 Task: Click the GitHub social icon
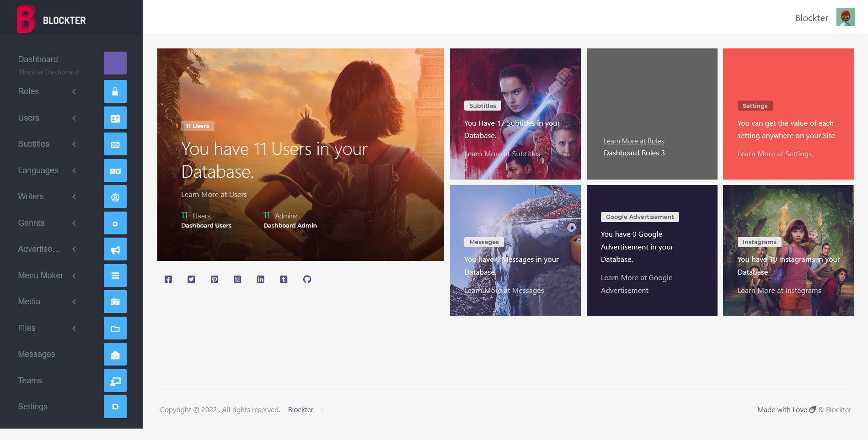tap(307, 279)
